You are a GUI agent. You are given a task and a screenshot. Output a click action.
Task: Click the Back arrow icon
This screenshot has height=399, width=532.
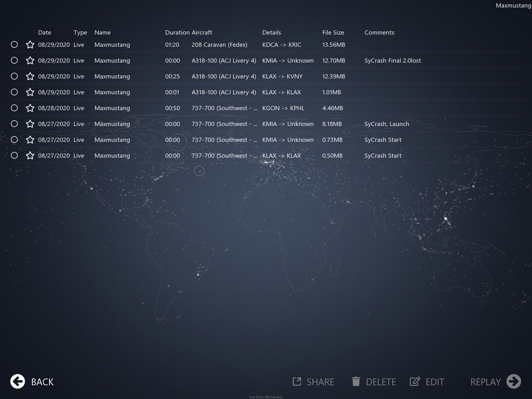pyautogui.click(x=18, y=382)
